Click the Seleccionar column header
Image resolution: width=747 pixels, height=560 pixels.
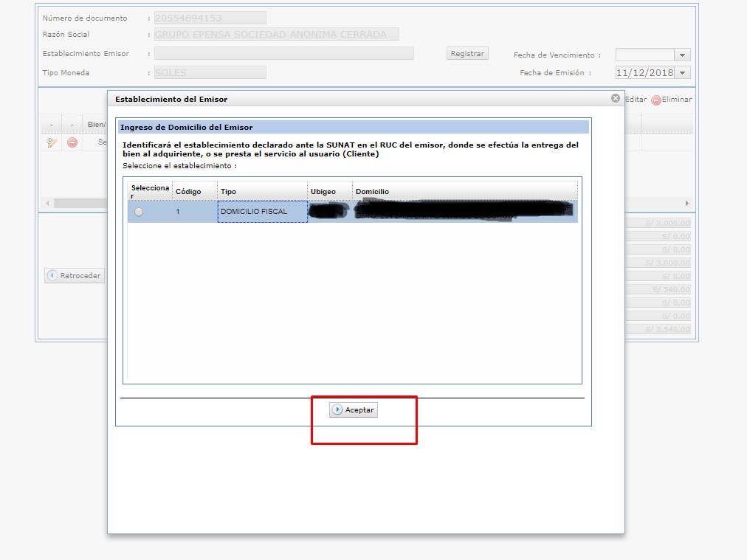coord(150,191)
